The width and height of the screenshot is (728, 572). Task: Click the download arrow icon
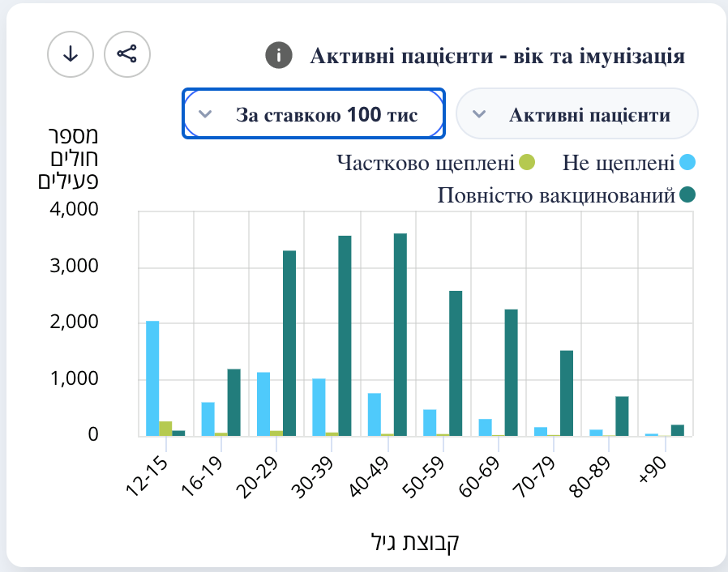71,54
